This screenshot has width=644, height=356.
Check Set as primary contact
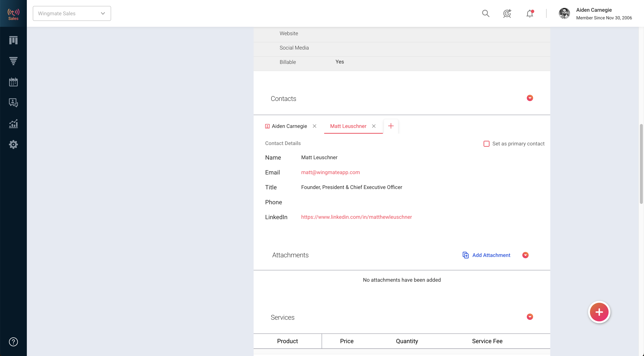486,144
